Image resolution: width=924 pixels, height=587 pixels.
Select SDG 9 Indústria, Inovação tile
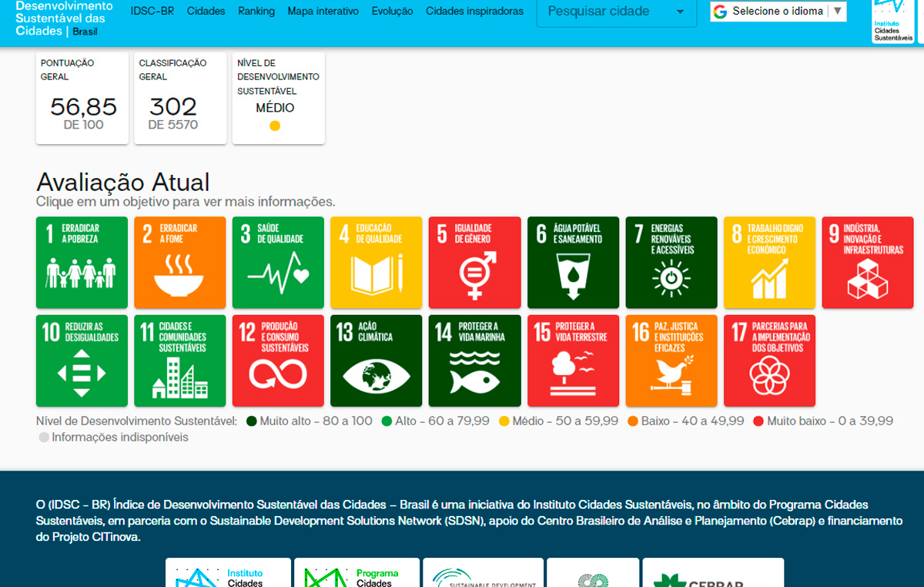click(868, 262)
